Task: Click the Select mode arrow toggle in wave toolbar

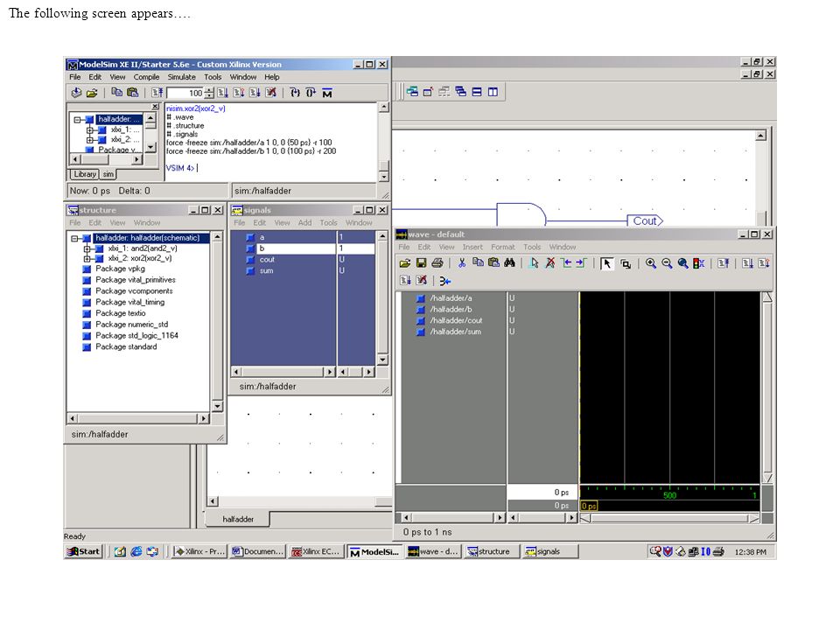Action: click(607, 263)
